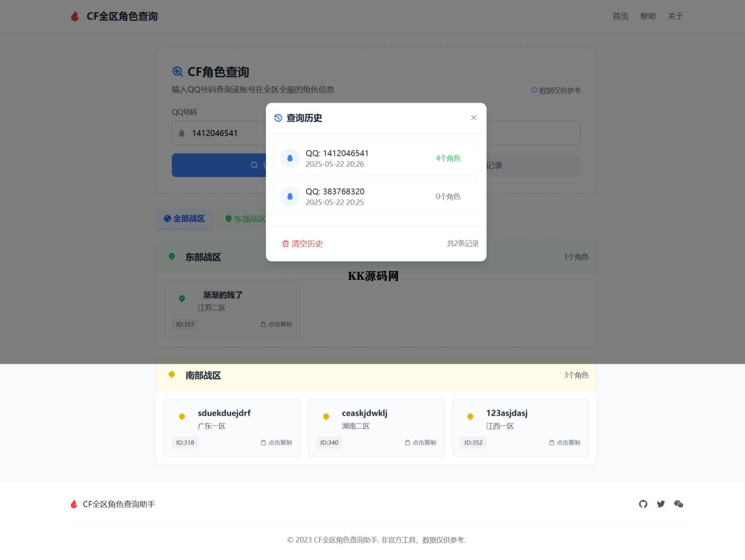
Task: Click the history clock icon in dialog header
Action: [278, 118]
